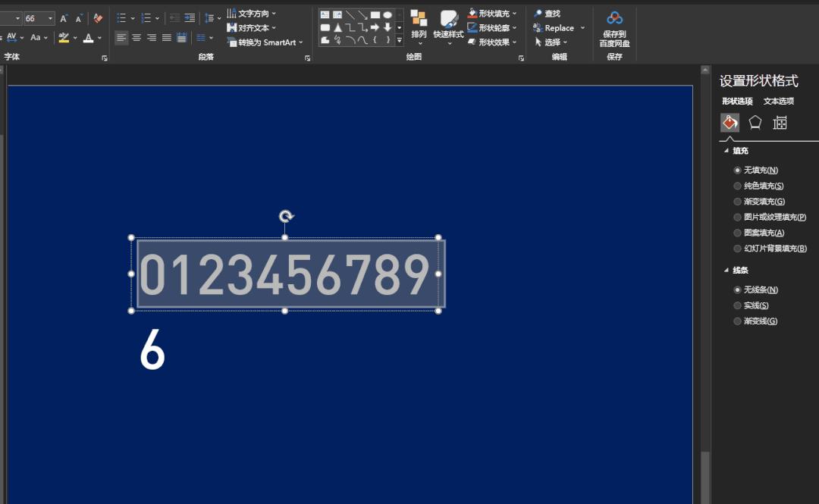
Task: Open the Fill & Line pane icon
Action: (730, 123)
